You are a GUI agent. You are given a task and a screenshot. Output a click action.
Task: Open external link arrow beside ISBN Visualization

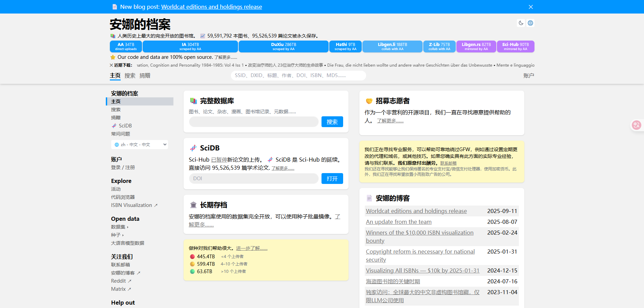[156, 205]
